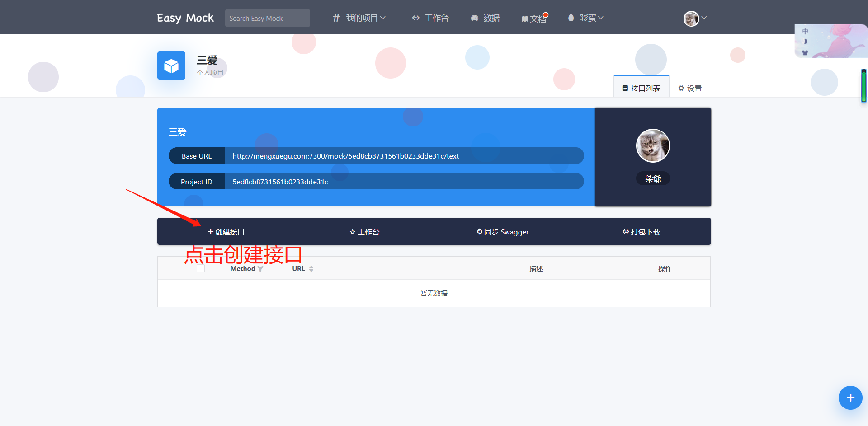Click the 三爱 title in blue card
This screenshot has height=426, width=868.
click(178, 132)
